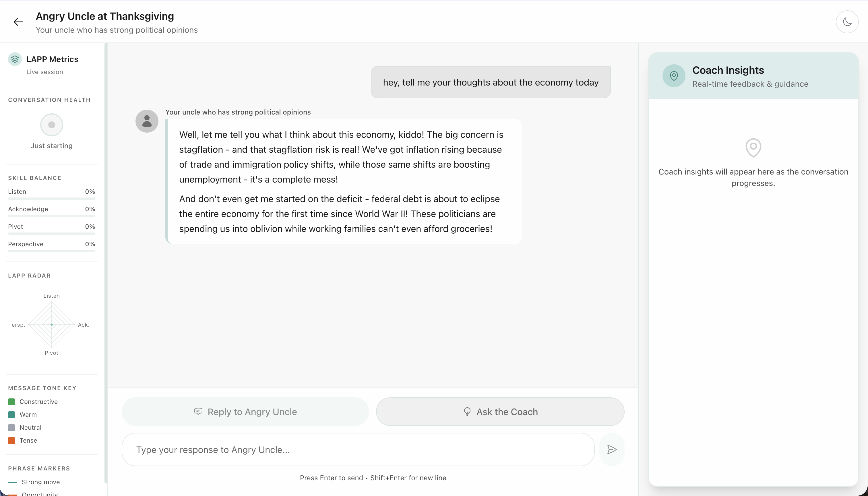Click the Pivot skill progress bar
The width and height of the screenshot is (868, 496).
[x=51, y=234]
